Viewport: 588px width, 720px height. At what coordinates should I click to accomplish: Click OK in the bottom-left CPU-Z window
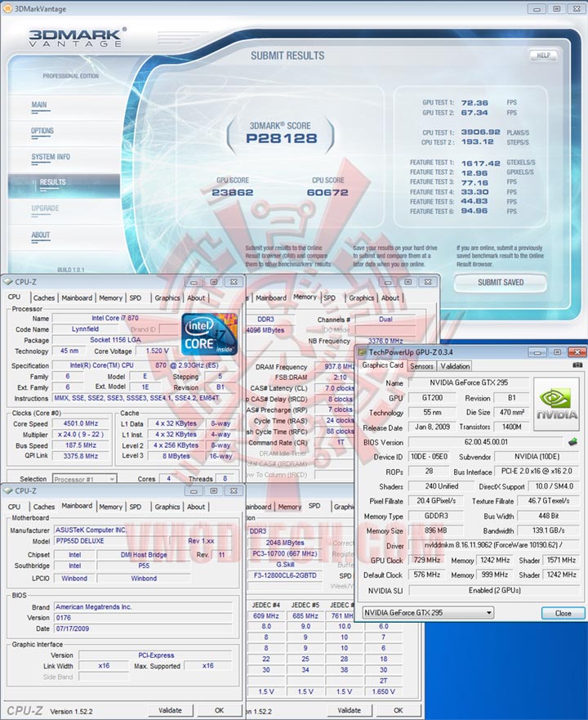220,710
